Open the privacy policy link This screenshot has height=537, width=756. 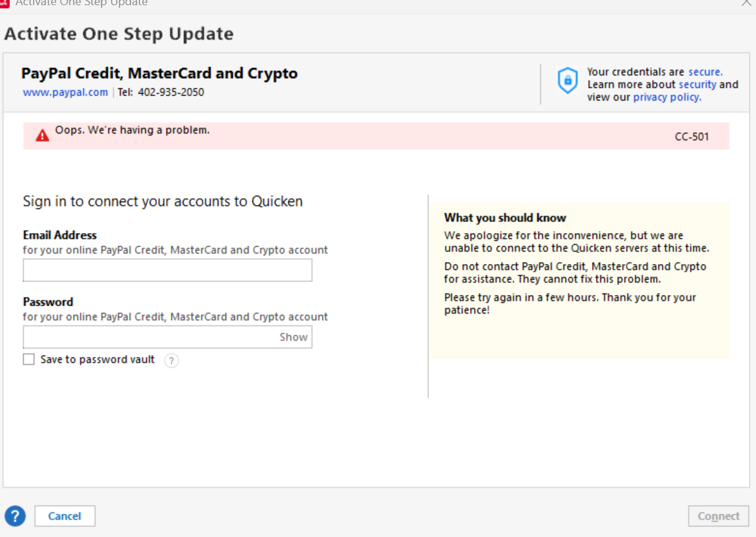(668, 97)
